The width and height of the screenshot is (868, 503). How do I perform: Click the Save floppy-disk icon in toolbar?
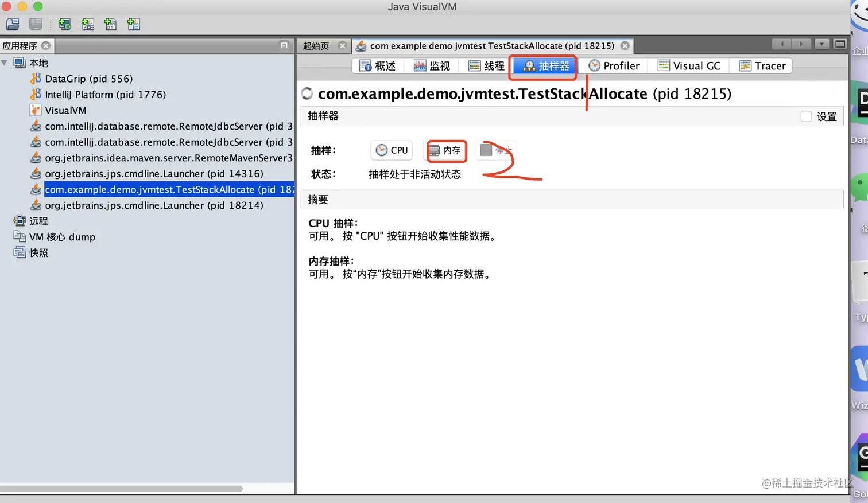36,24
